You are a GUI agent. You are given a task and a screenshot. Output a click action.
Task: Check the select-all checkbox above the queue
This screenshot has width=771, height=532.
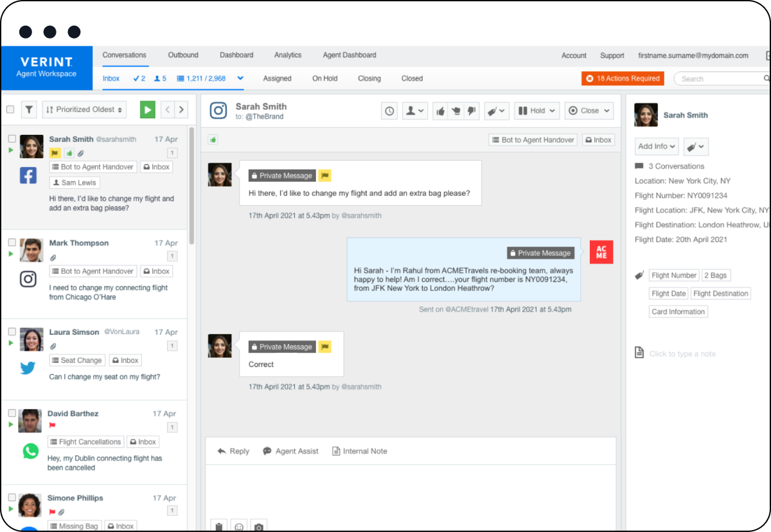coord(10,109)
